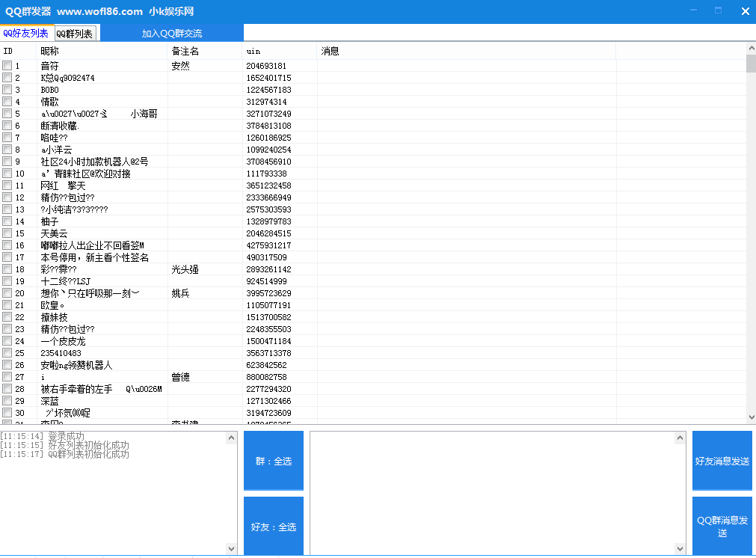
Task: Click the friend list scrollbar thumb
Action: point(752,63)
